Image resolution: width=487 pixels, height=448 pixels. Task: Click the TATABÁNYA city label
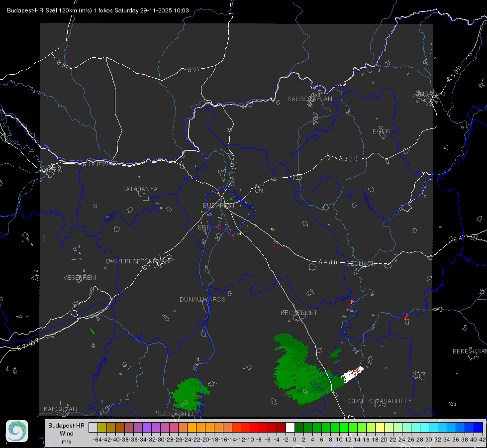coord(140,189)
